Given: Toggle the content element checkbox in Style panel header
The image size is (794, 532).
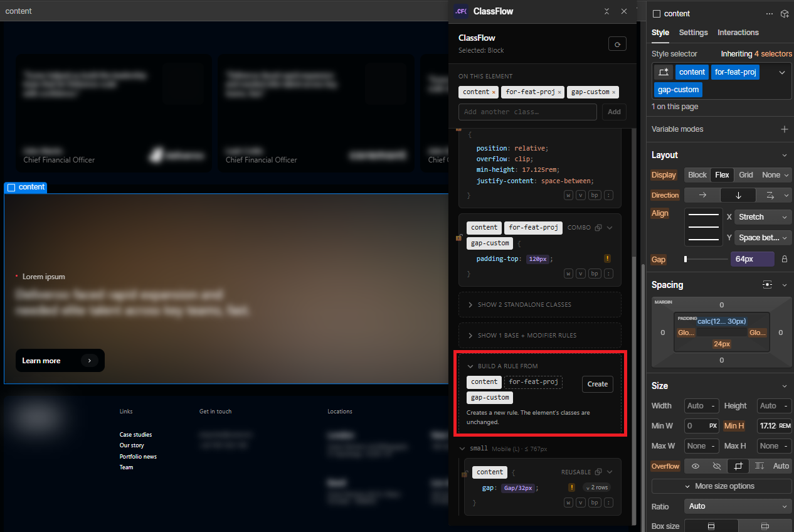Looking at the screenshot, I should pos(657,14).
